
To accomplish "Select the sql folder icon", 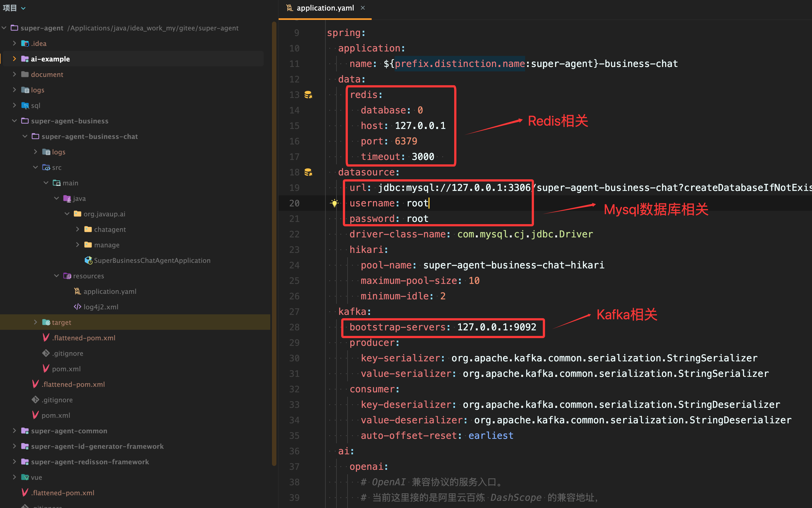I will [25, 105].
